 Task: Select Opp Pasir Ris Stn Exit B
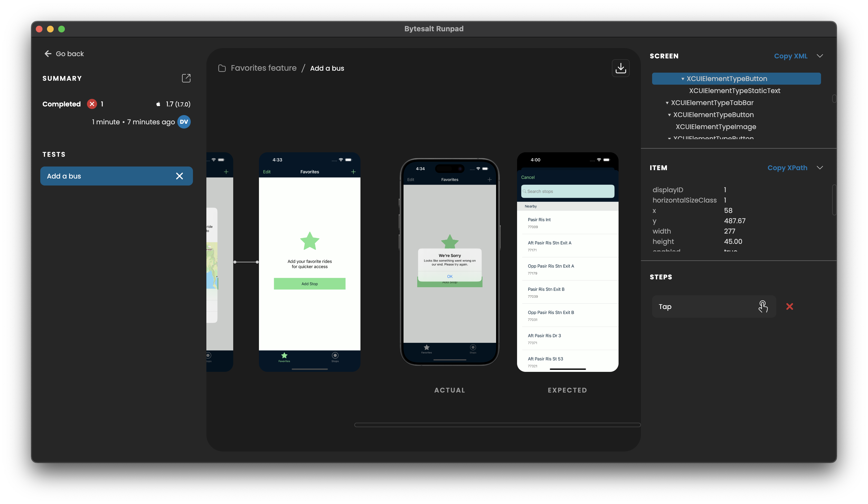pos(567,315)
